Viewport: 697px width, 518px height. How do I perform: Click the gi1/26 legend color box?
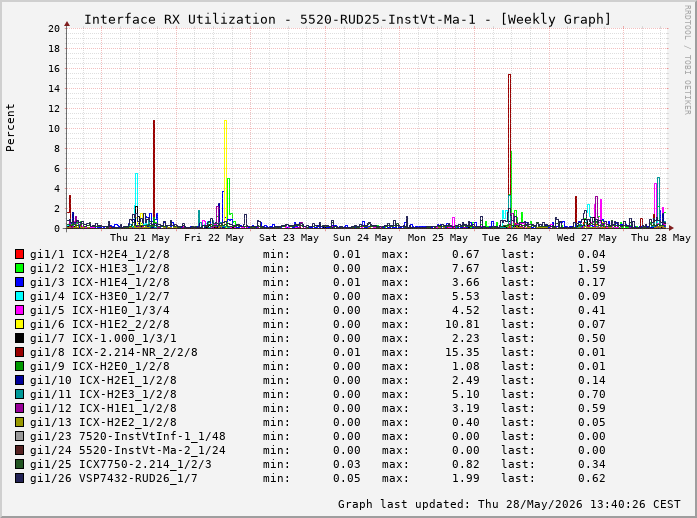20,478
